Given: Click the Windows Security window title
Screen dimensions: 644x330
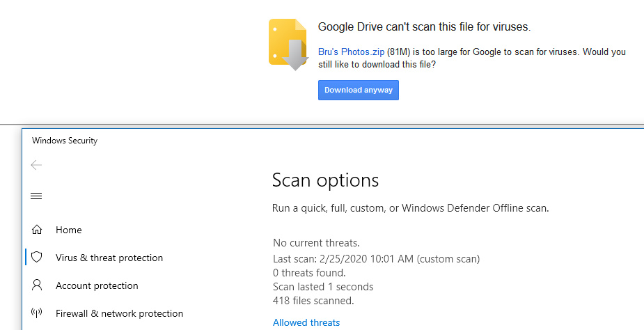Looking at the screenshot, I should click(65, 141).
